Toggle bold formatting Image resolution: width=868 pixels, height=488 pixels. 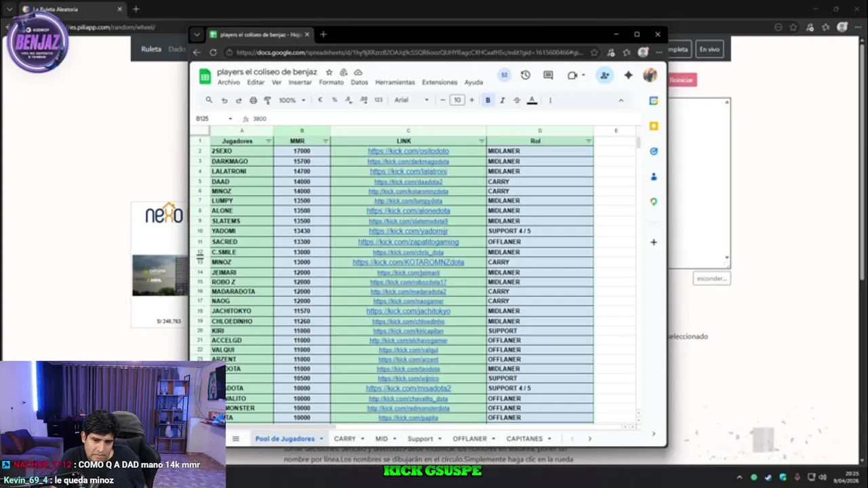(x=488, y=100)
